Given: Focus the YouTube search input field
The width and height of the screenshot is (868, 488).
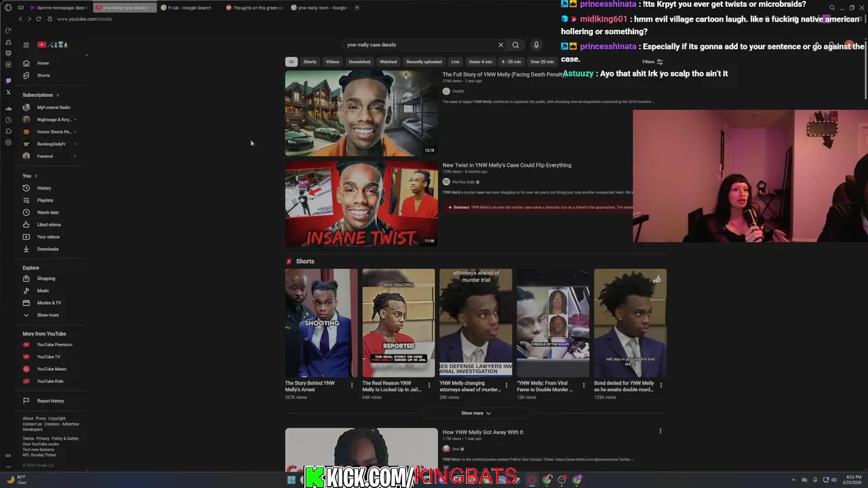Looking at the screenshot, I should point(419,45).
